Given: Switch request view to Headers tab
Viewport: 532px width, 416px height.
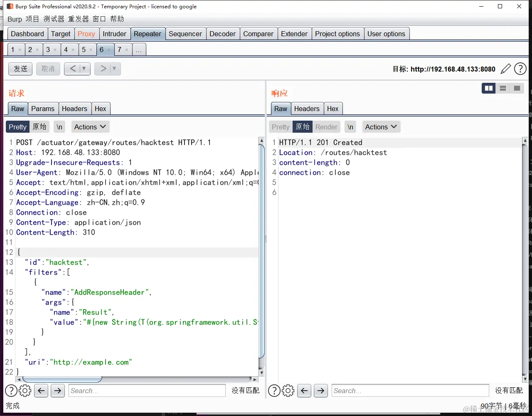Looking at the screenshot, I should point(74,109).
